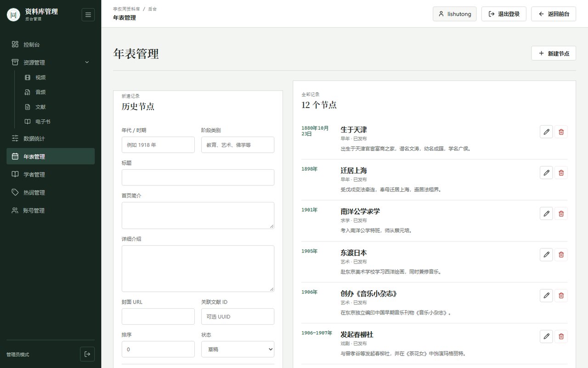Toggle the sidebar hamburger menu button
The height and width of the screenshot is (368, 588).
[x=88, y=15]
